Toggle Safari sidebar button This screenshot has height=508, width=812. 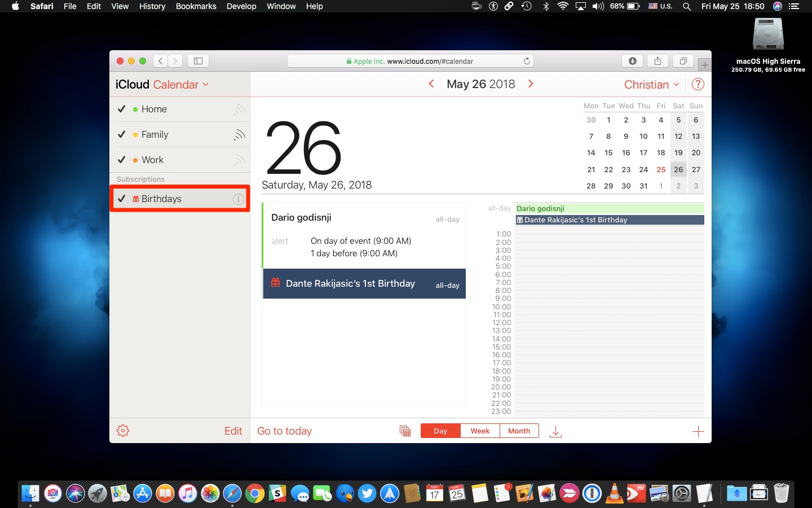click(198, 61)
